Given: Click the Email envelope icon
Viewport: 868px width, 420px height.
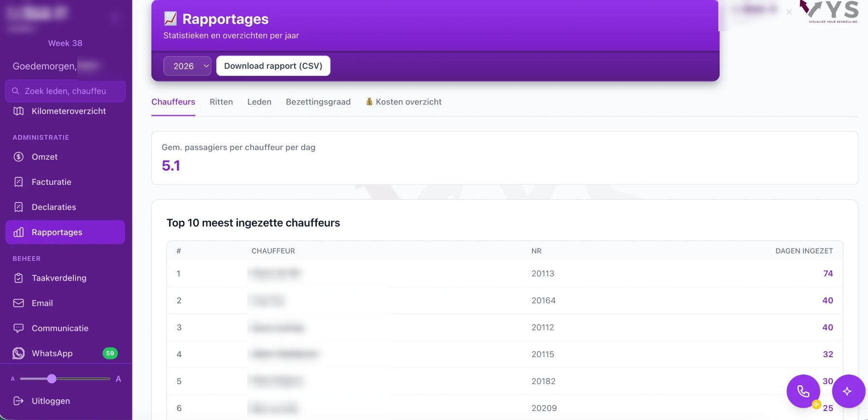Looking at the screenshot, I should point(18,303).
